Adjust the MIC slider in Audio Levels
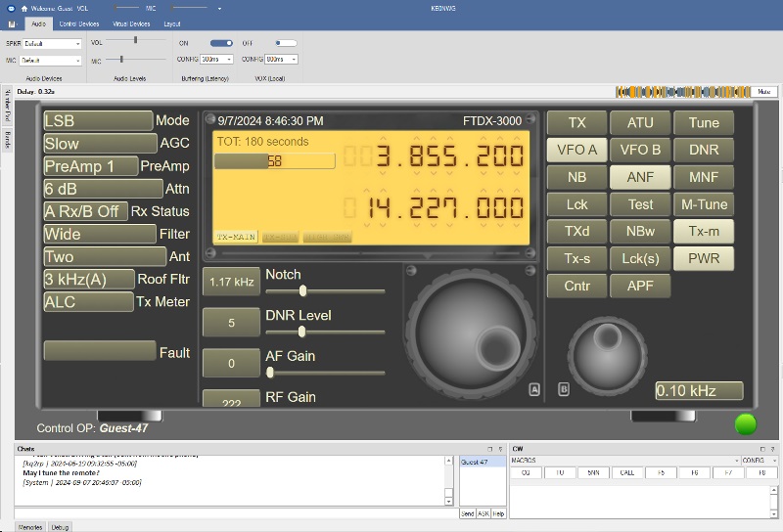 click(x=121, y=59)
